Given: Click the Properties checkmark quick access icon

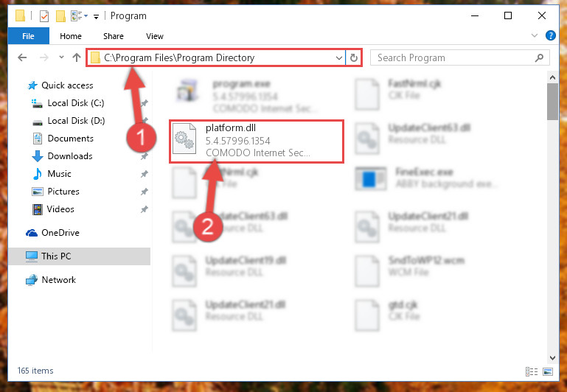Looking at the screenshot, I should click(44, 16).
